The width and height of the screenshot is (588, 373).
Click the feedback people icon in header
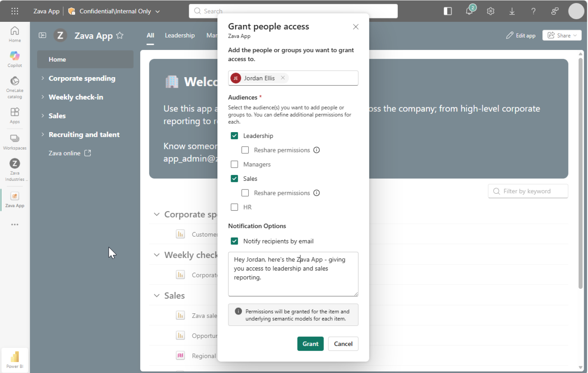[x=555, y=11]
